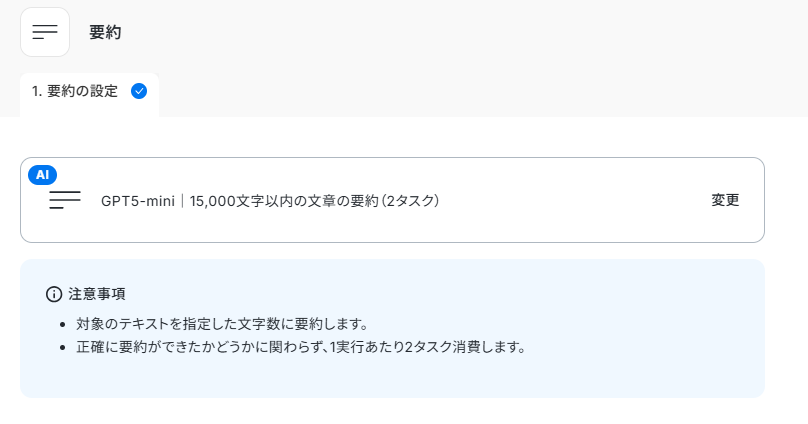Select the note about 1実行あたり2タスク消費します

301,347
